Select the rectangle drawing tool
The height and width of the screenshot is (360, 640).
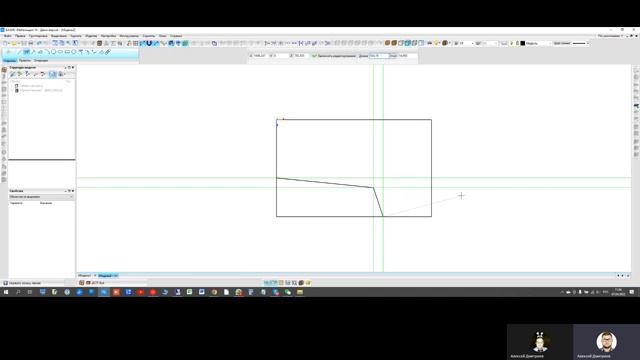67,52
